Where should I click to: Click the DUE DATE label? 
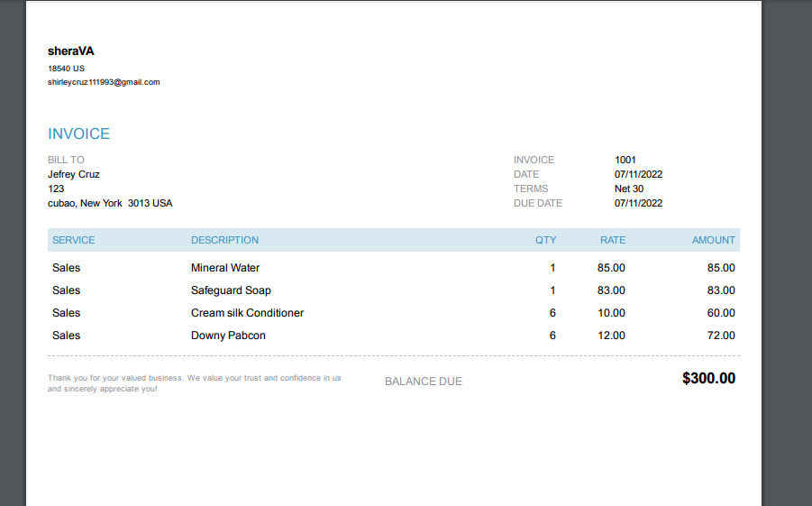tap(538, 203)
